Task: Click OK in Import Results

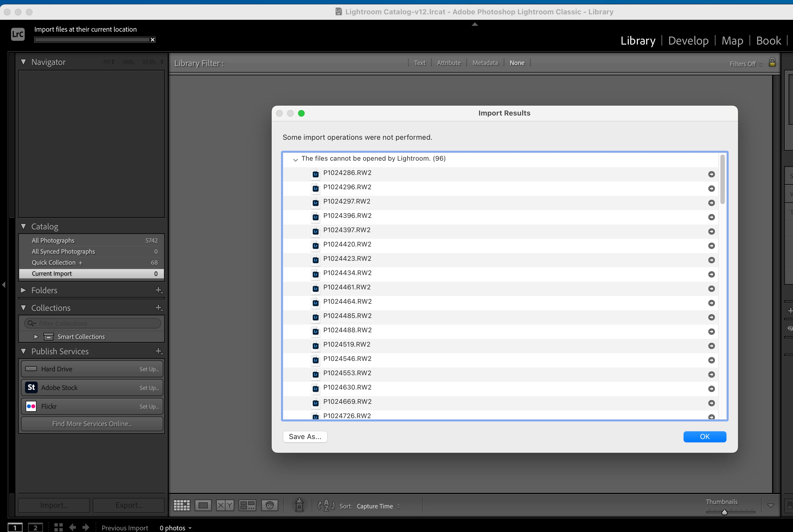Action: [x=704, y=437]
